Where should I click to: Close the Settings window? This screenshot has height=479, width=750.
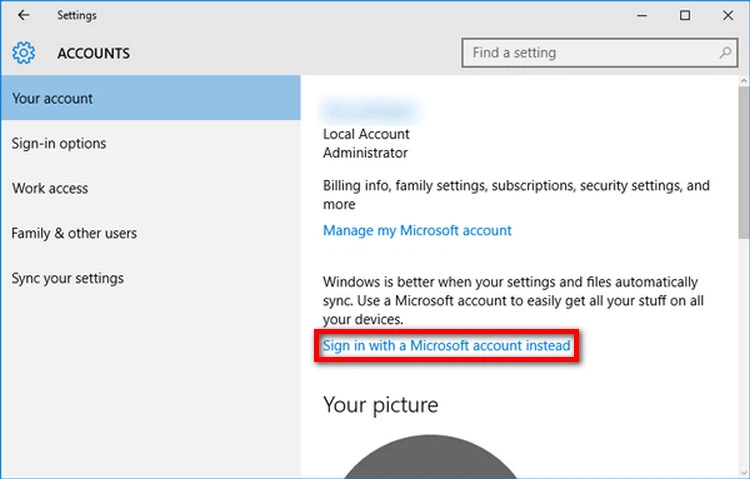728,15
